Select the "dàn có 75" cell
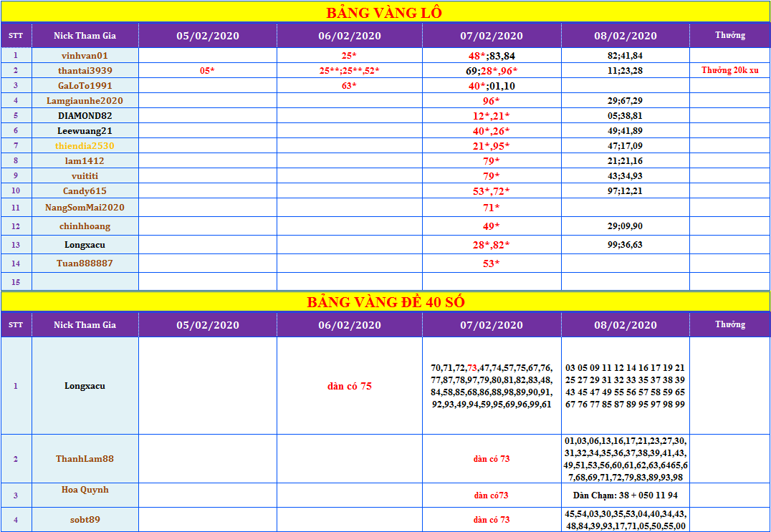Screen dimensions: 771x532 point(350,386)
